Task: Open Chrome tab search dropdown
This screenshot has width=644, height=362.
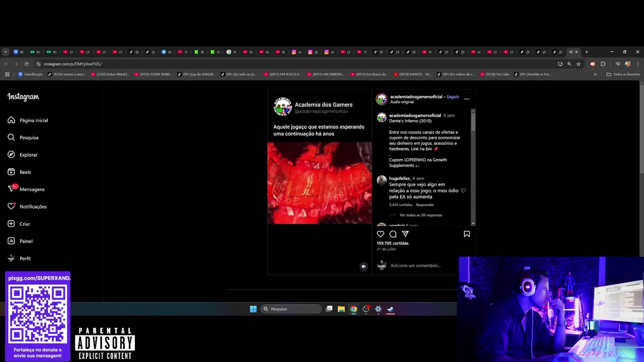Action: coord(6,52)
